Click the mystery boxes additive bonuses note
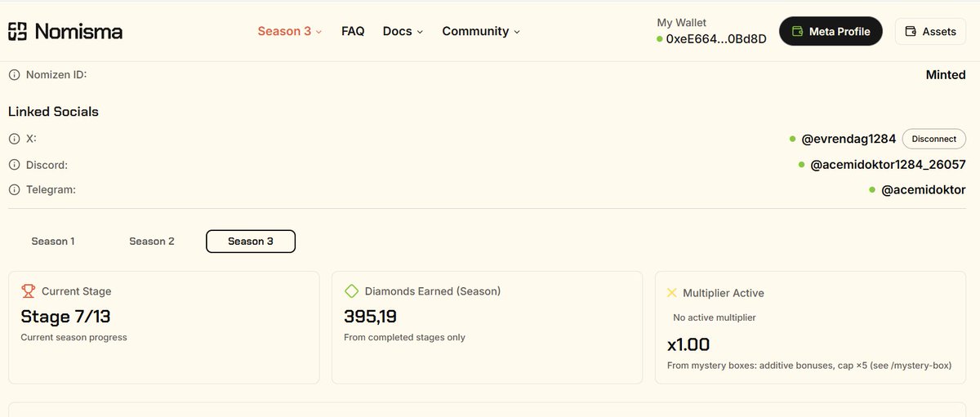 point(809,366)
